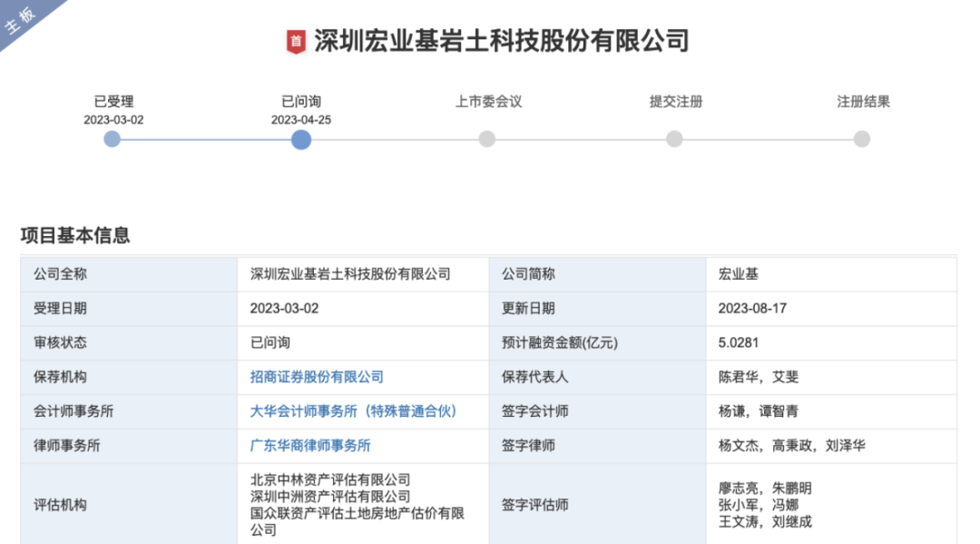Click the 预计融资金额(亿元) label cell
Viewport: 980px width, 544px height.
(x=597, y=343)
